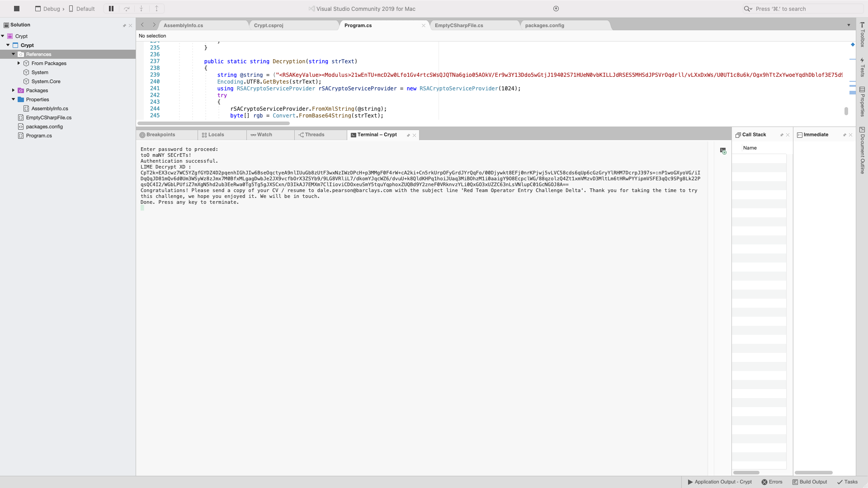The width and height of the screenshot is (868, 488).
Task: Click the Step Over debug icon
Action: click(127, 9)
